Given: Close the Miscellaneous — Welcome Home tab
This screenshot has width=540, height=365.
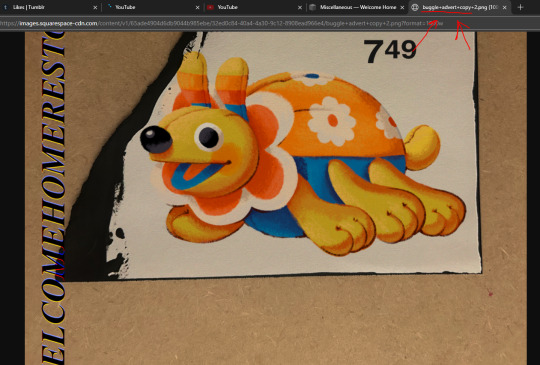Looking at the screenshot, I should pos(402,8).
